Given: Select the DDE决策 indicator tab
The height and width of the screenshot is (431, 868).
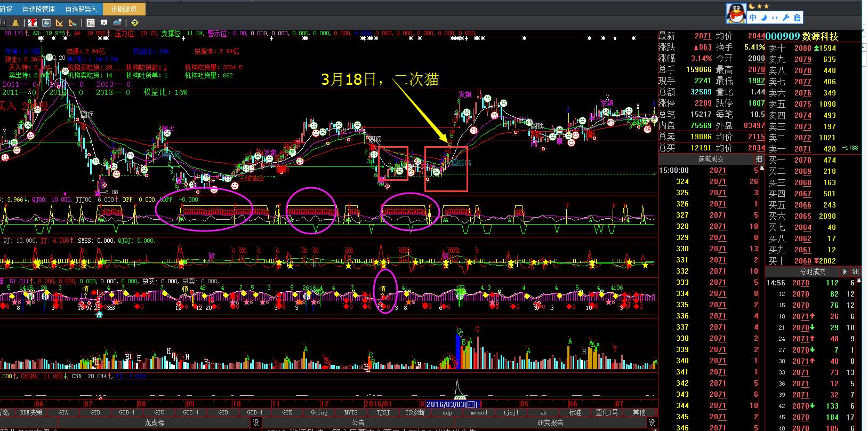Looking at the screenshot, I should 31,412.
